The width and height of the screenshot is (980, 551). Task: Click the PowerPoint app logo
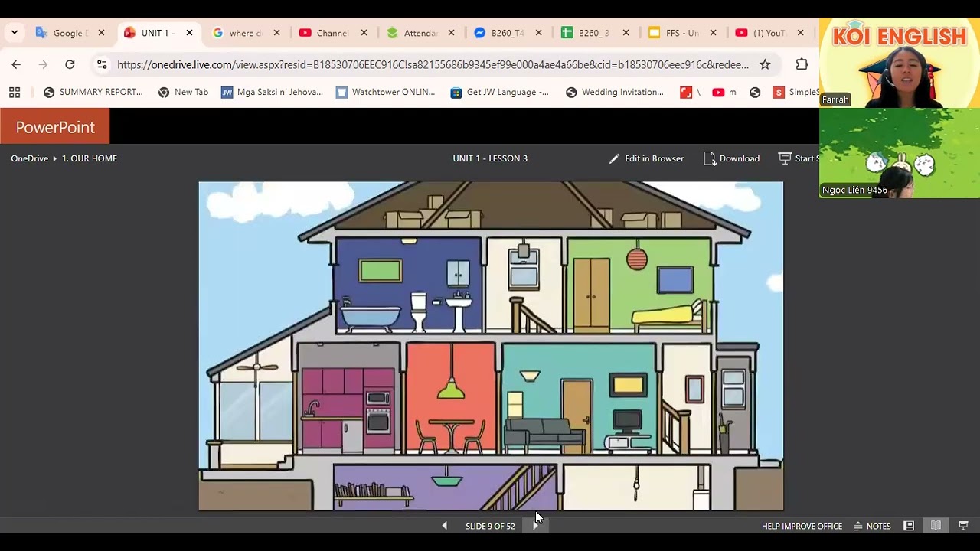coord(55,127)
